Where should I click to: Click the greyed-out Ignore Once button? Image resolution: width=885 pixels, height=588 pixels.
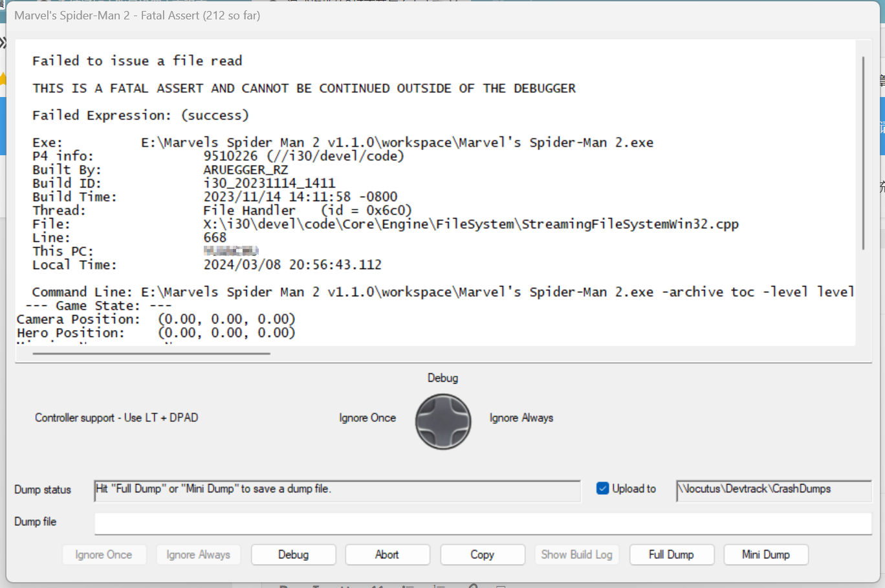[x=104, y=554]
